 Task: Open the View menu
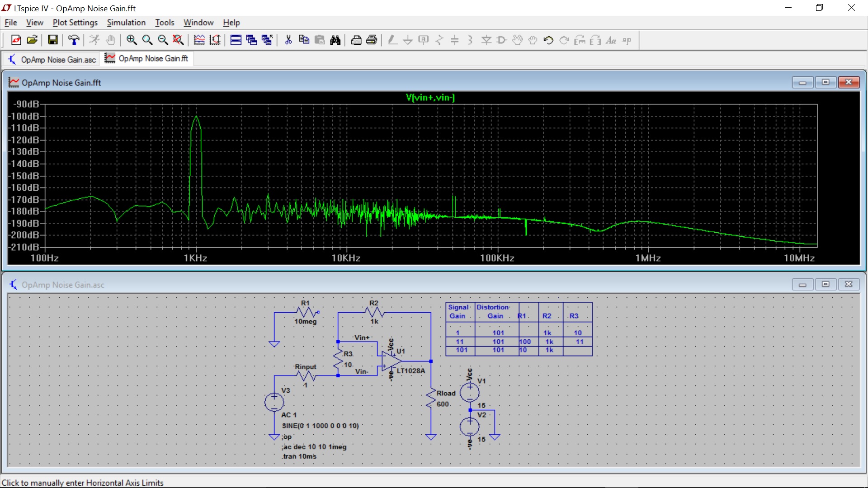pos(34,23)
